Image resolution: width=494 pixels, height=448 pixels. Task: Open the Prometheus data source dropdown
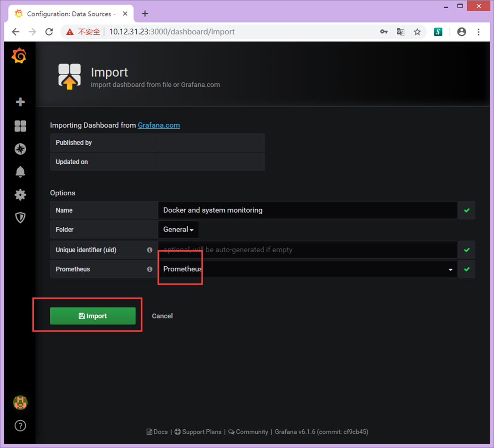click(x=307, y=269)
